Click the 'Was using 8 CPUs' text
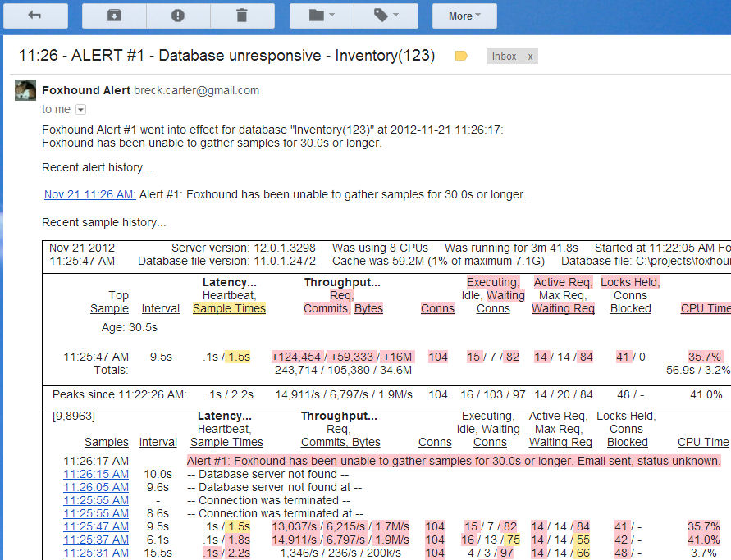 tap(380, 248)
